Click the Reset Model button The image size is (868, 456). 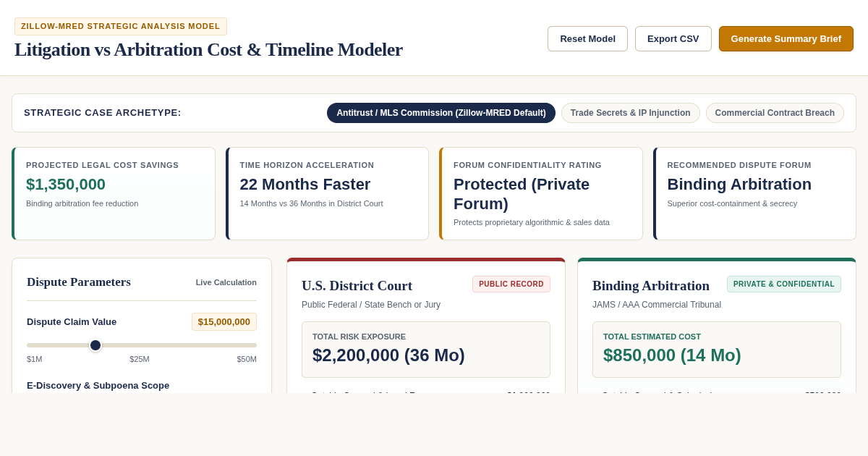click(587, 39)
